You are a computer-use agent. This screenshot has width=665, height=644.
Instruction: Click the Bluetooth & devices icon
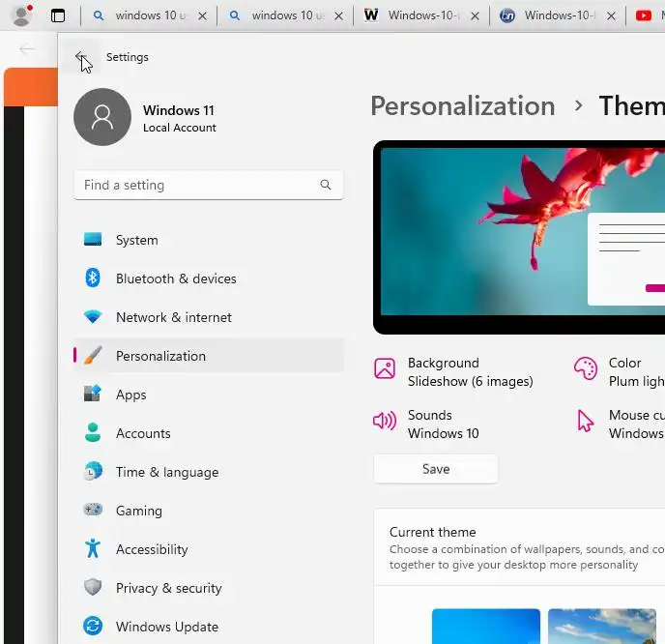[x=93, y=278]
